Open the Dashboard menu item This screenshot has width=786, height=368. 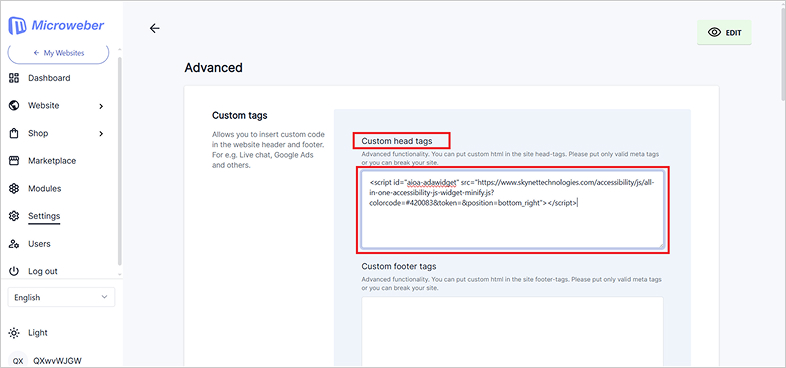pyautogui.click(x=49, y=78)
